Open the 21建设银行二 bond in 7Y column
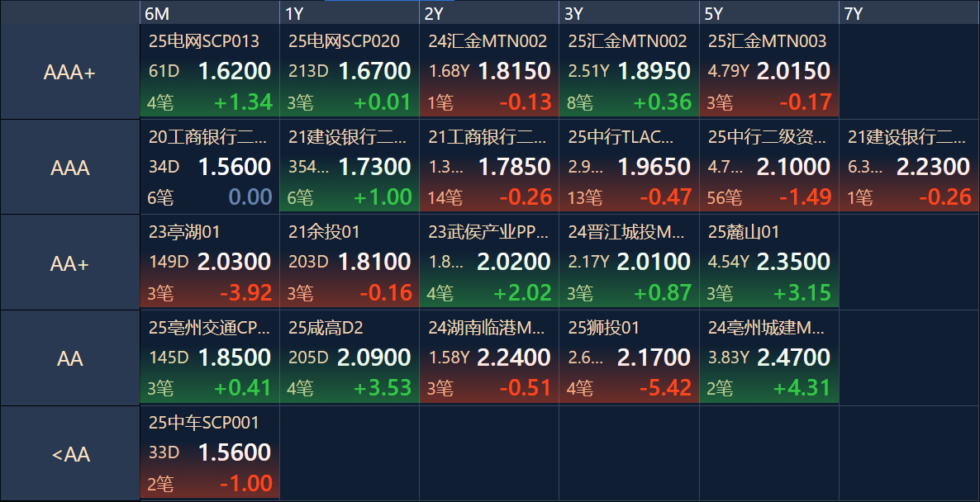980x502 pixels. pyautogui.click(x=910, y=167)
